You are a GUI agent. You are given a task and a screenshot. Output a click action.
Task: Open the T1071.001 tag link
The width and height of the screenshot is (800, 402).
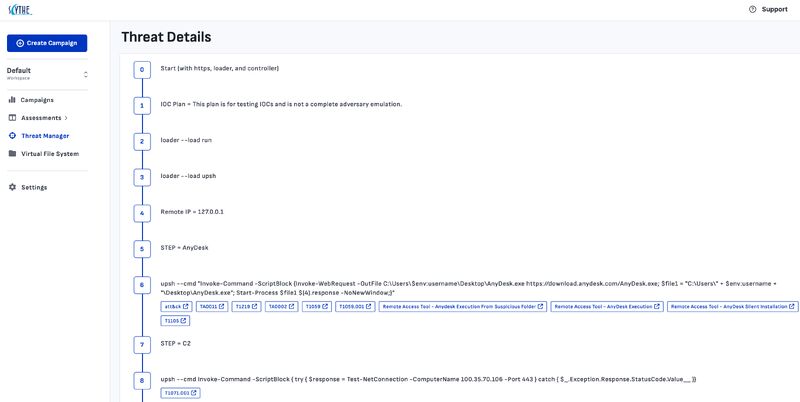coord(180,393)
